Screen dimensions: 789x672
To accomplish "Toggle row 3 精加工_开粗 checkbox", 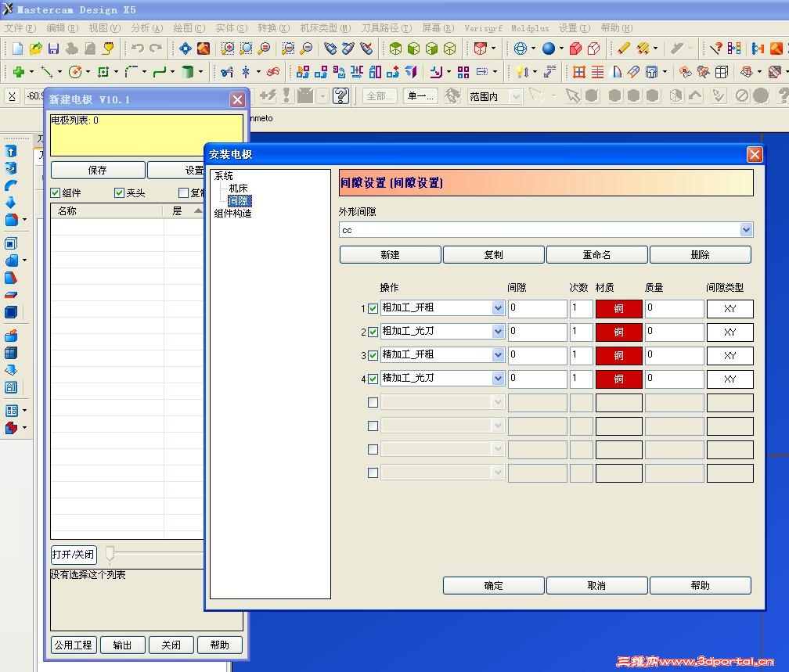I will tap(373, 356).
